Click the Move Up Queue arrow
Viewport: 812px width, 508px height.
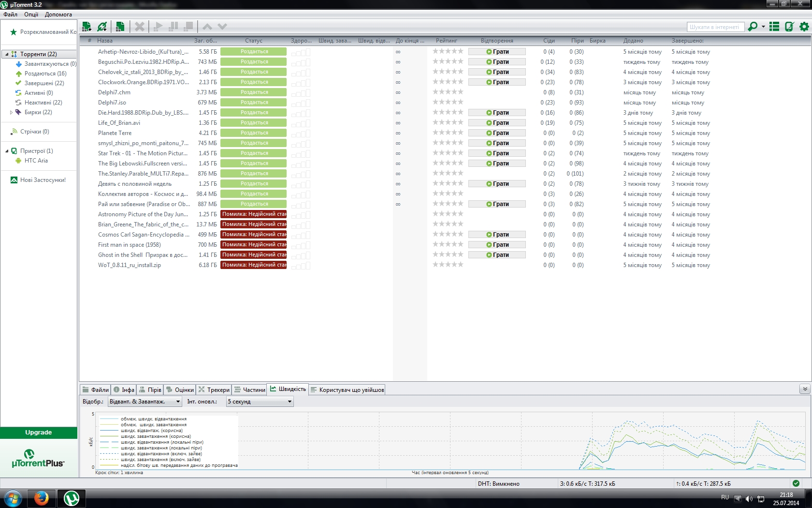click(x=207, y=27)
